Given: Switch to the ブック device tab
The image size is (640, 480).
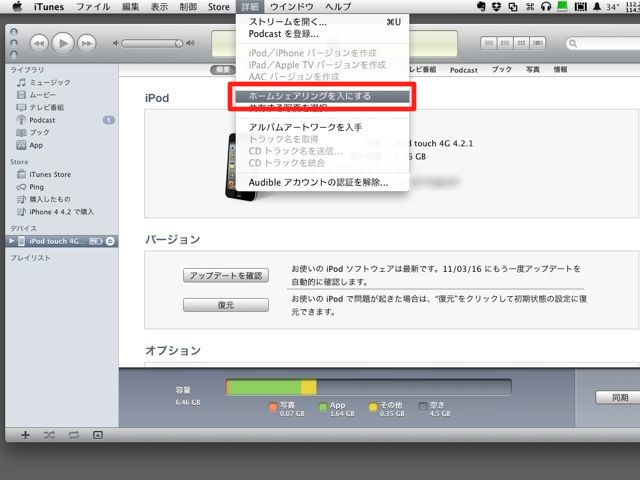Looking at the screenshot, I should pyautogui.click(x=502, y=69).
